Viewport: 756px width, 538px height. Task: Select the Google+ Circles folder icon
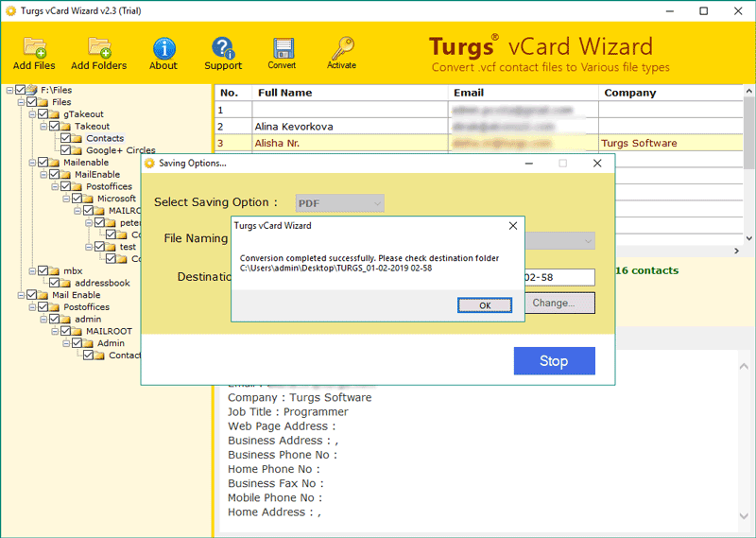click(77, 150)
